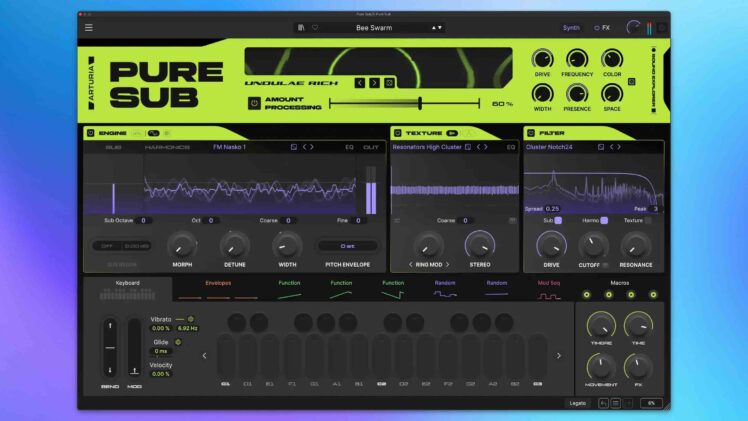Viewport: 748px width, 421px height.
Task: Click the undo arrow in bottom bar
Action: (x=603, y=403)
